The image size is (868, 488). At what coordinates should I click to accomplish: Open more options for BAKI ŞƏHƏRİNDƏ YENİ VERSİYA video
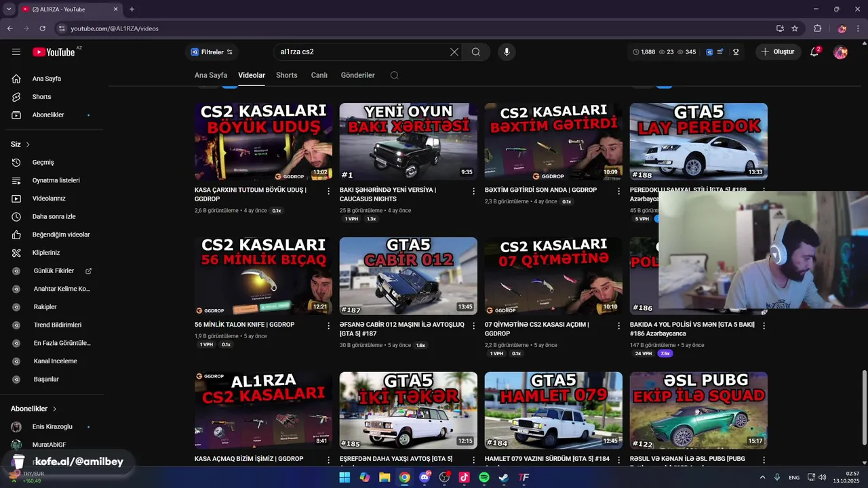tap(474, 191)
